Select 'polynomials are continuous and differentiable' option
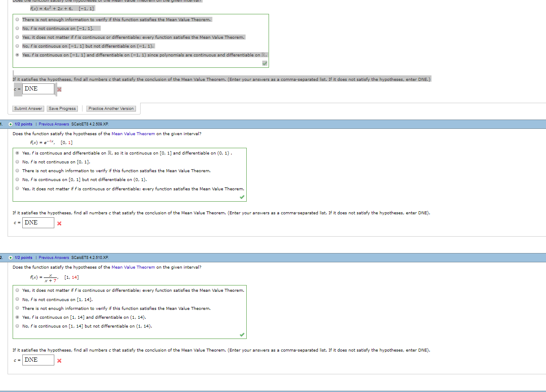This screenshot has height=392, width=546. click(x=17, y=55)
